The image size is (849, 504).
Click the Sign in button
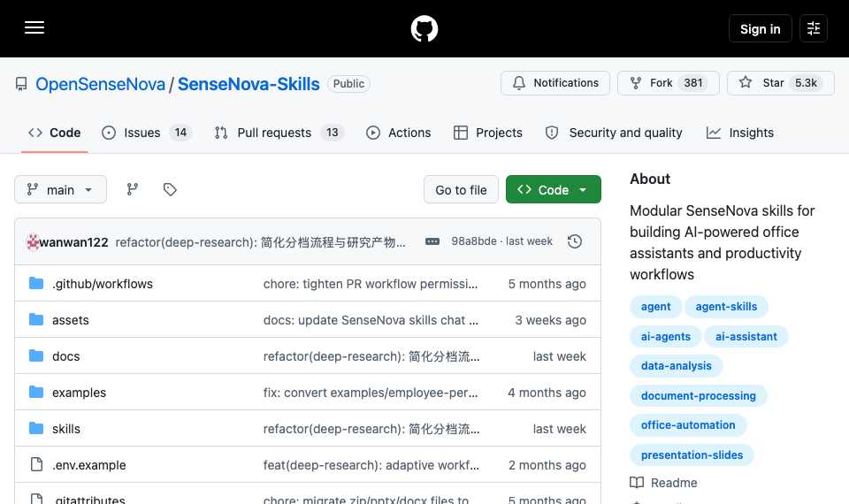coord(760,28)
